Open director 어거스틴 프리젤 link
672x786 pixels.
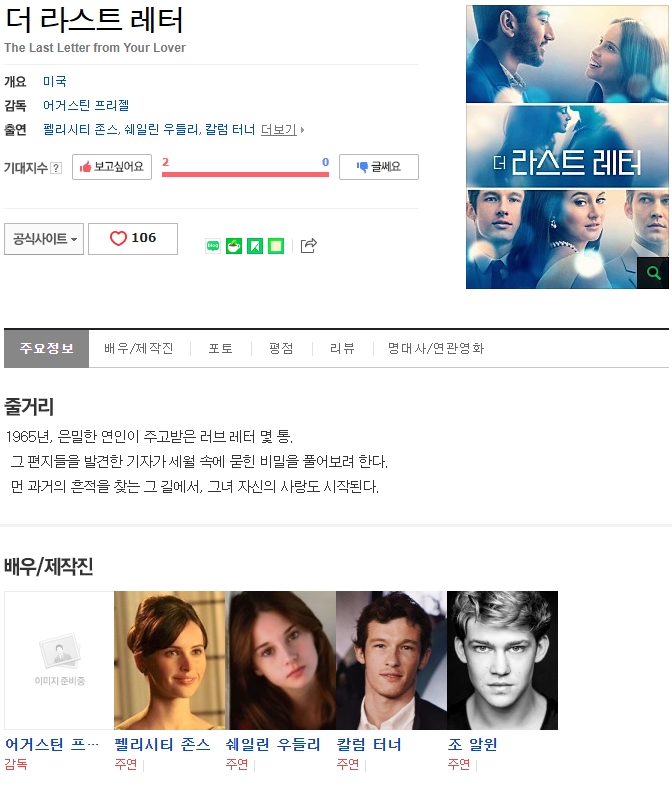click(86, 105)
